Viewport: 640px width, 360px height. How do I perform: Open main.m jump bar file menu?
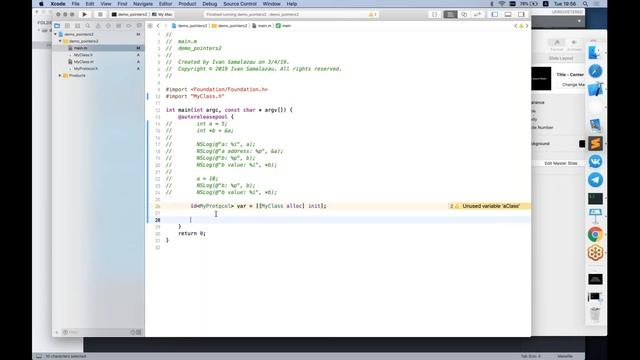[x=262, y=26]
